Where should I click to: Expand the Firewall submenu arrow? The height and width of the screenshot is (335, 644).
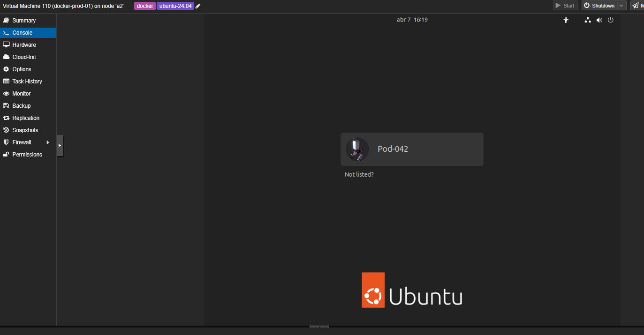click(x=48, y=142)
